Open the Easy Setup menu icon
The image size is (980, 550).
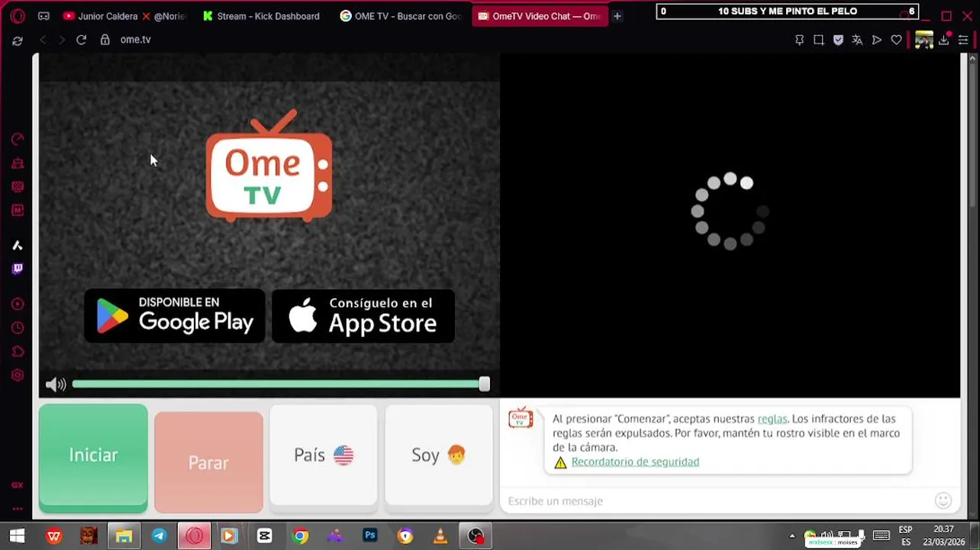pyautogui.click(x=963, y=40)
